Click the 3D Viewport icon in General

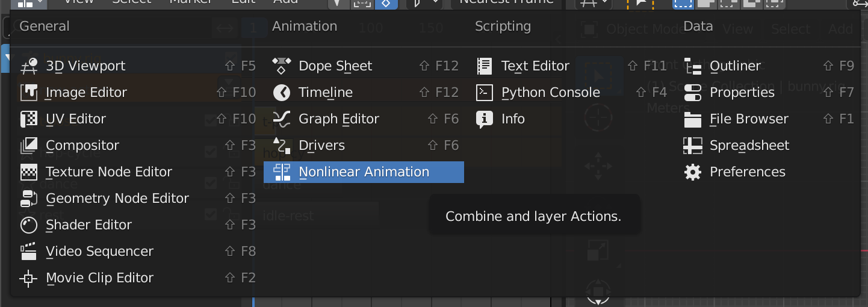pos(29,66)
